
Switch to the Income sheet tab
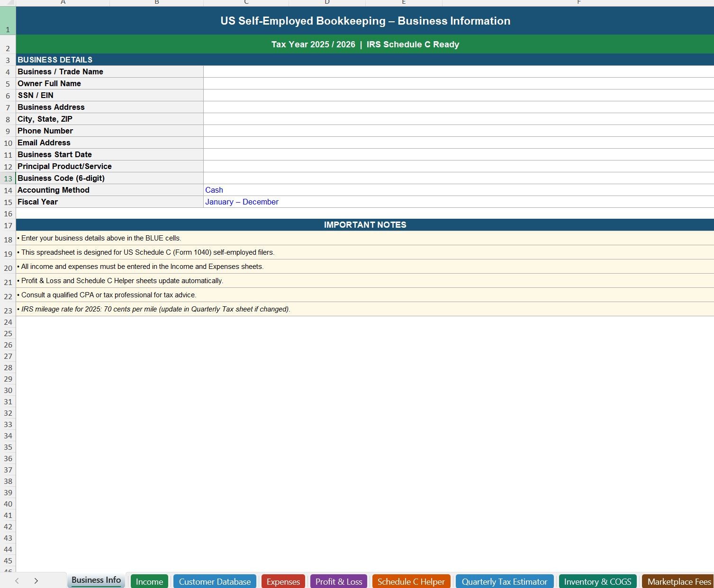(149, 581)
